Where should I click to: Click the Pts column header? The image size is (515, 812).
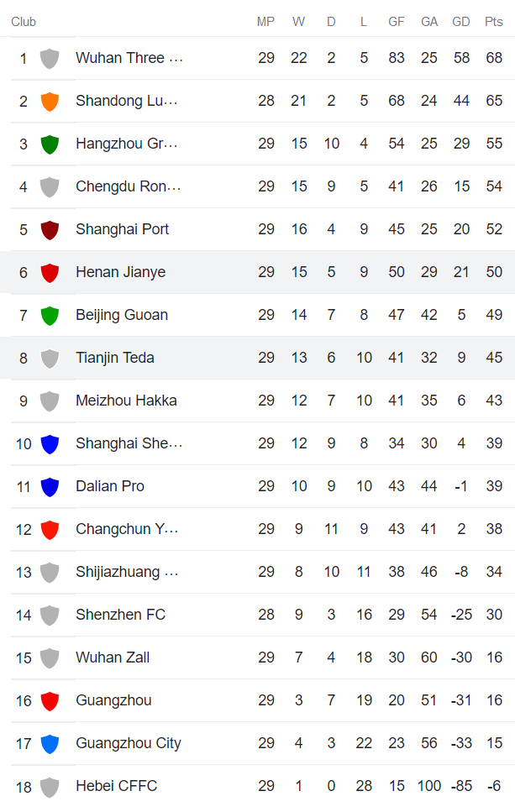click(x=493, y=22)
